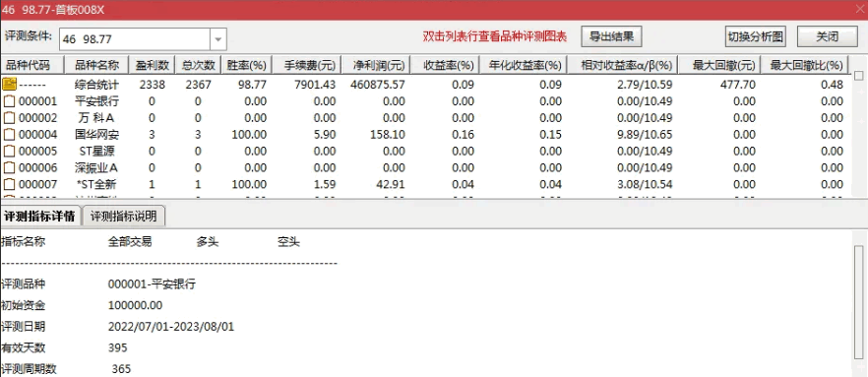Select the ST星源 row
868x377 pixels.
coord(424,152)
